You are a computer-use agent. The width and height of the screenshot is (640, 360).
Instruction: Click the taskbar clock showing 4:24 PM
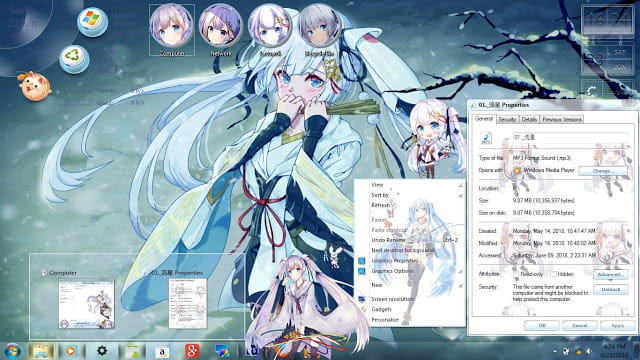click(x=615, y=350)
